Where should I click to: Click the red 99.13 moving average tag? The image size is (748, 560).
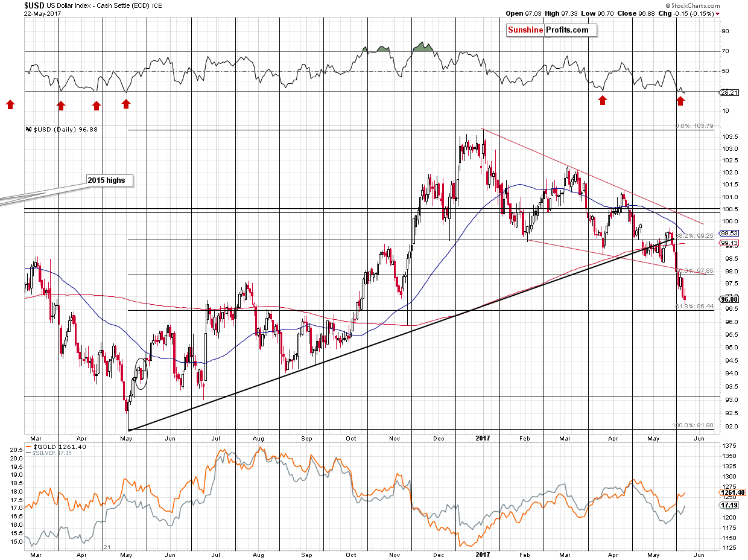(x=729, y=242)
